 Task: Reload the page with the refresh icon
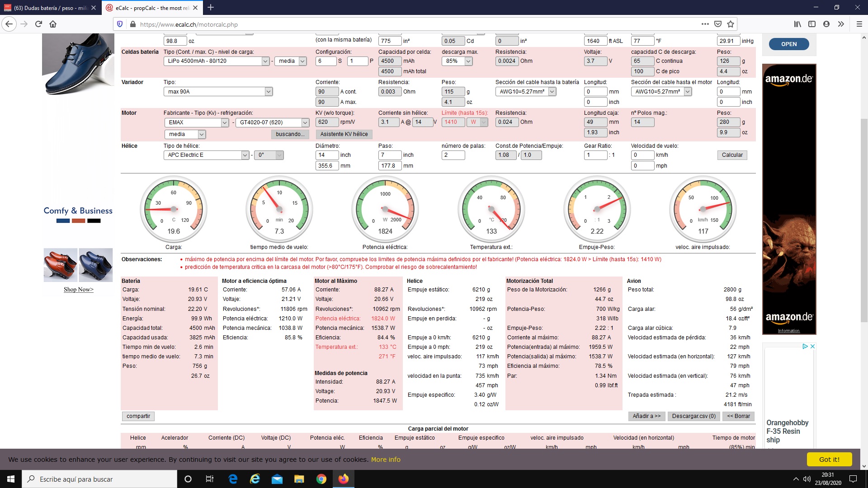click(x=38, y=24)
